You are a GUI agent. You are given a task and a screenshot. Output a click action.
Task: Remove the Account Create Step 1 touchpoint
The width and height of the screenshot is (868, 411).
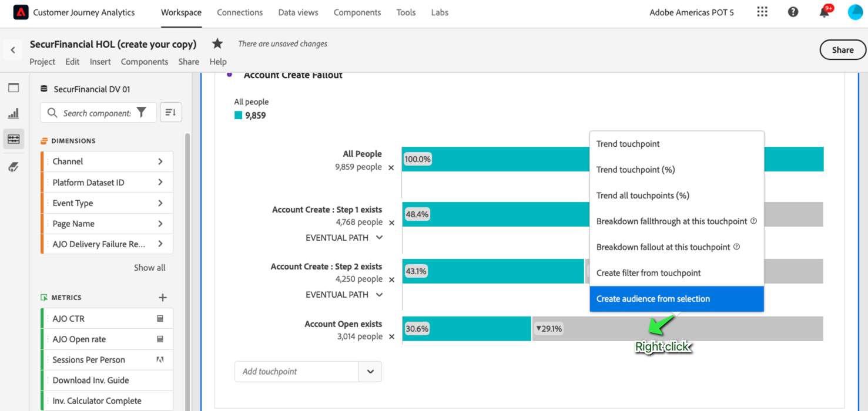pos(391,223)
